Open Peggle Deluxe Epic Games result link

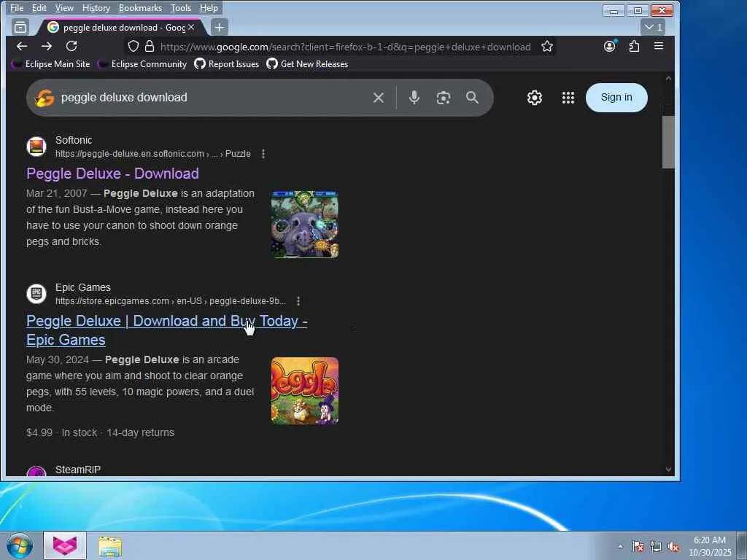pos(167,330)
